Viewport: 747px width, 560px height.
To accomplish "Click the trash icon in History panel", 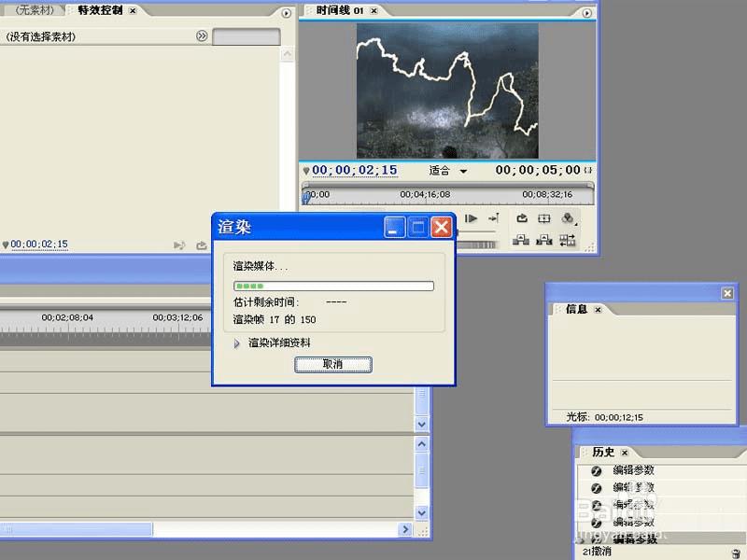I will point(736,553).
